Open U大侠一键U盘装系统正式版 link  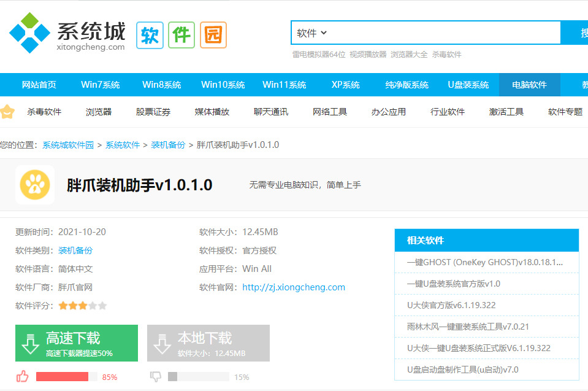pyautogui.click(x=479, y=348)
